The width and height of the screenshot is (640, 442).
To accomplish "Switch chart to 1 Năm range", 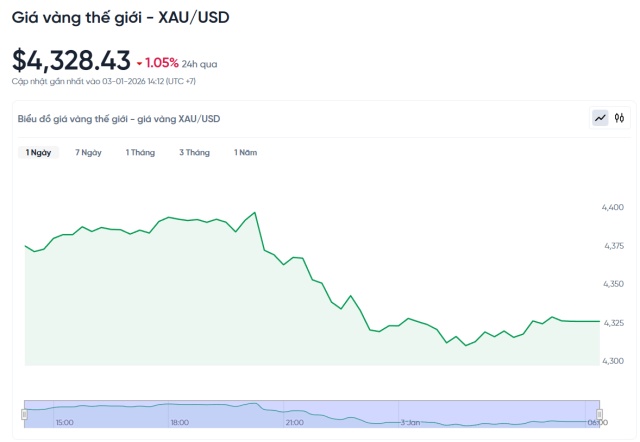I will (245, 152).
